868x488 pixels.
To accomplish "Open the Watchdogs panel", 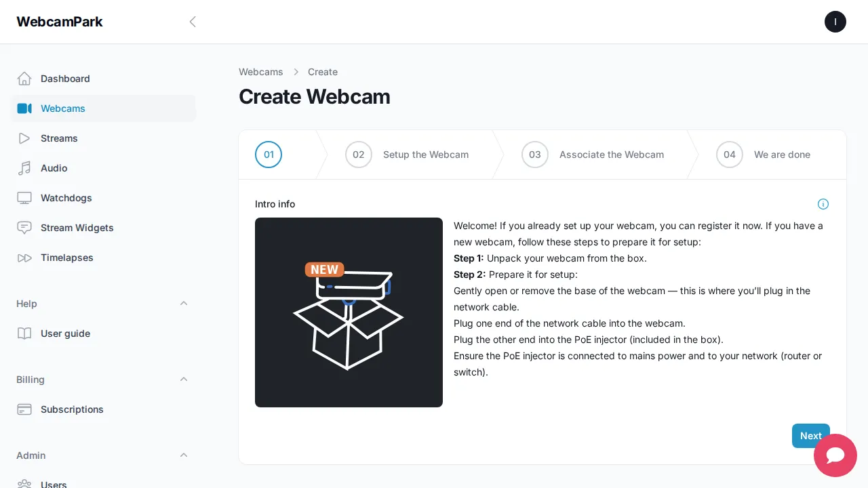I will [66, 198].
